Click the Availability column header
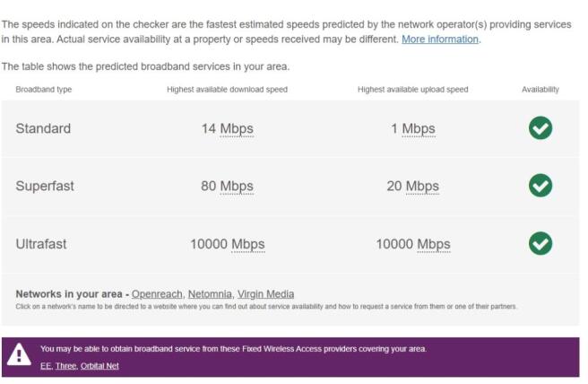 540,90
